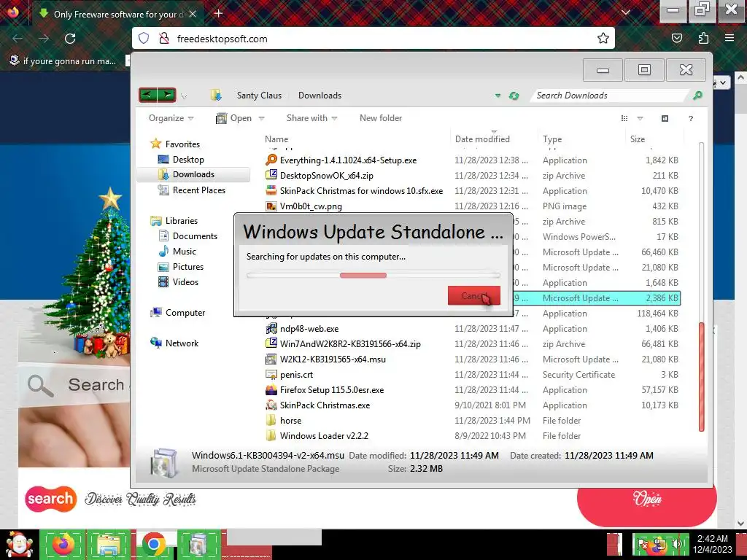
Task: Expand the more view options arrow
Action: tap(640, 119)
